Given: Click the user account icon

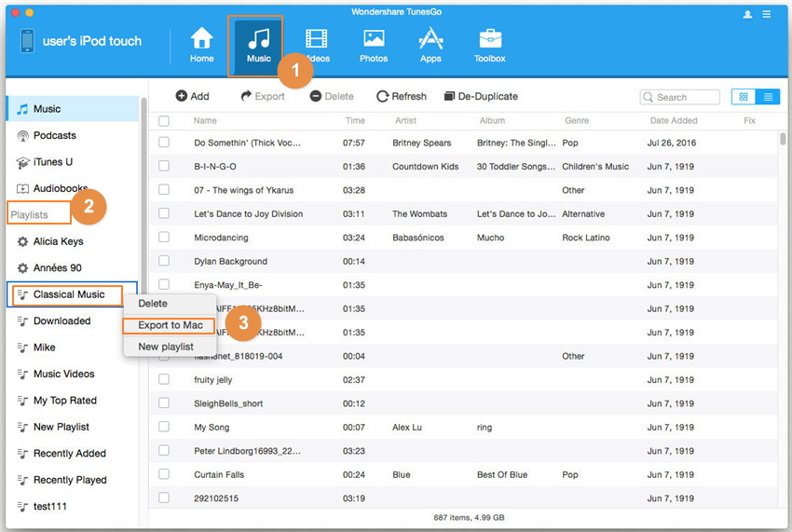Looking at the screenshot, I should click(747, 14).
